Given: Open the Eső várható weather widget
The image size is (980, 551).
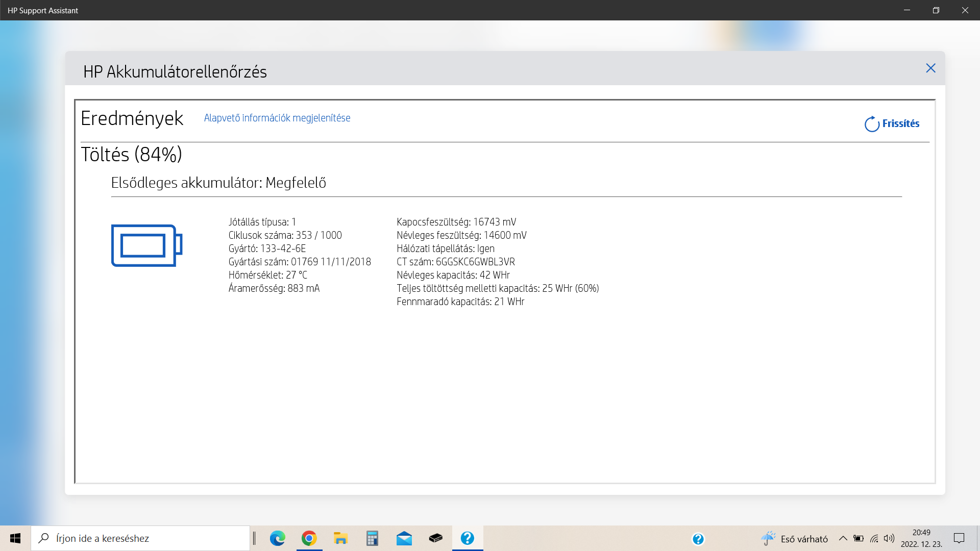Looking at the screenshot, I should point(794,539).
